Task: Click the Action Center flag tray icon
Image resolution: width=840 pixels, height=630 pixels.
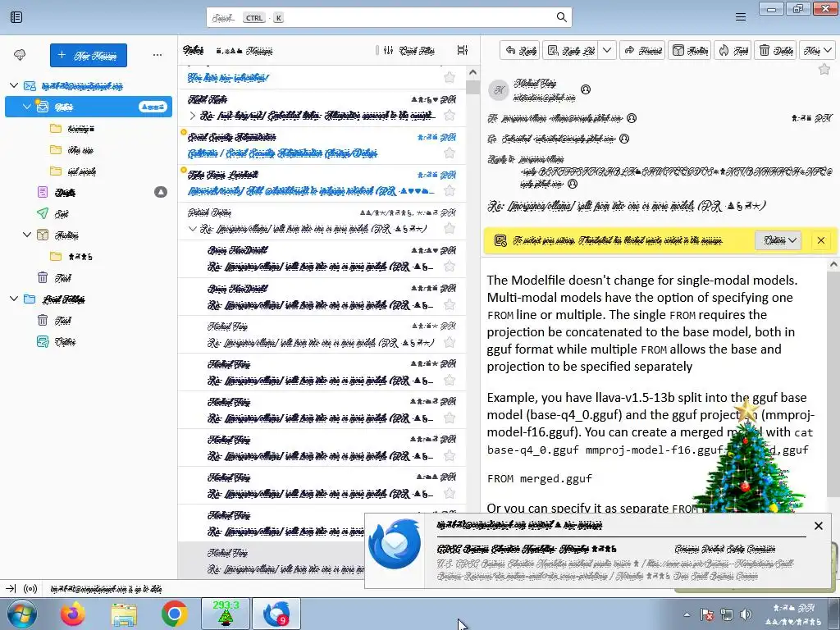Action: (707, 614)
